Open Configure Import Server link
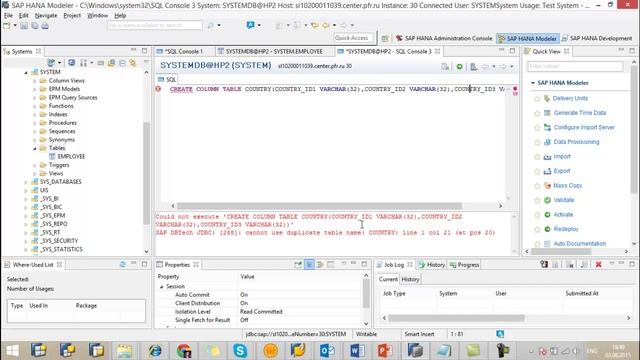Viewport: 640px width, 360px height. (584, 127)
